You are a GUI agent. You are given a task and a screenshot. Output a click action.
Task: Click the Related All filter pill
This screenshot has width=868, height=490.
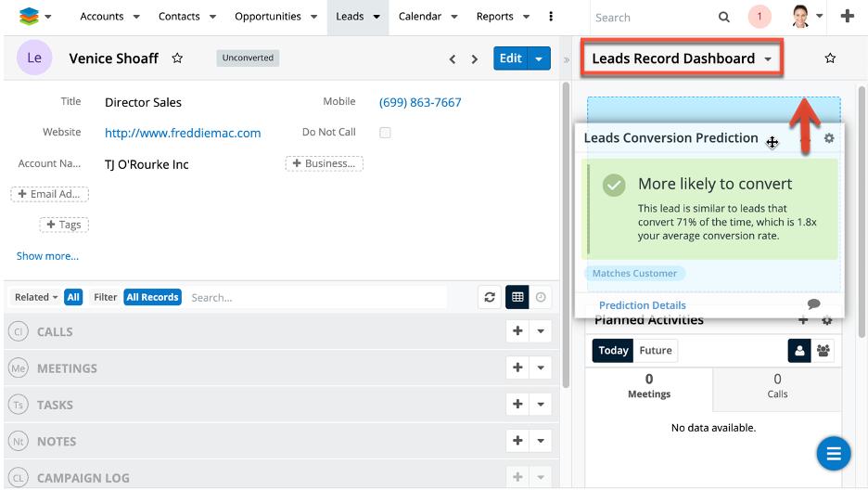(x=73, y=297)
